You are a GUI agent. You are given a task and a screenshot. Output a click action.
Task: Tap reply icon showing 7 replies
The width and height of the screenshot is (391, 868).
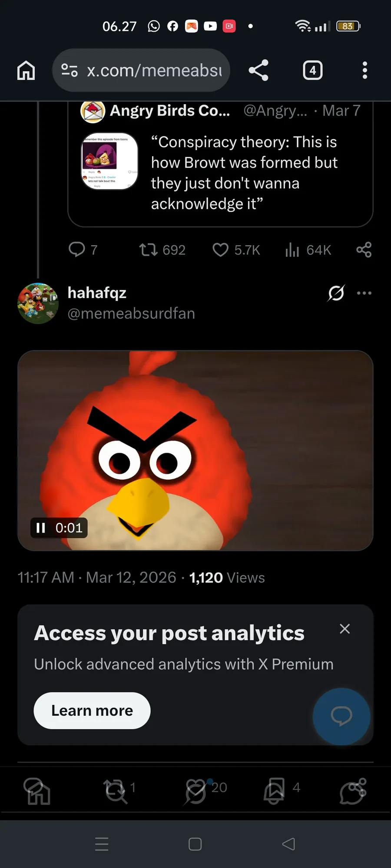(77, 250)
